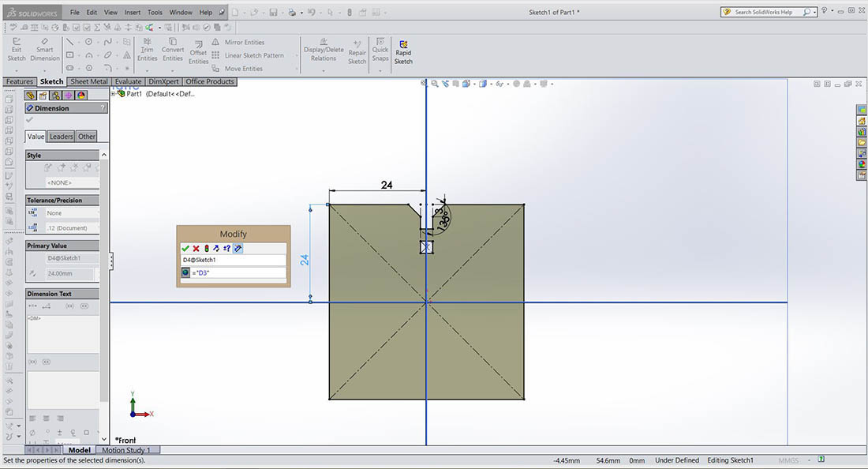868x469 pixels.
Task: Open Display/Delete Relations
Action: [x=324, y=49]
